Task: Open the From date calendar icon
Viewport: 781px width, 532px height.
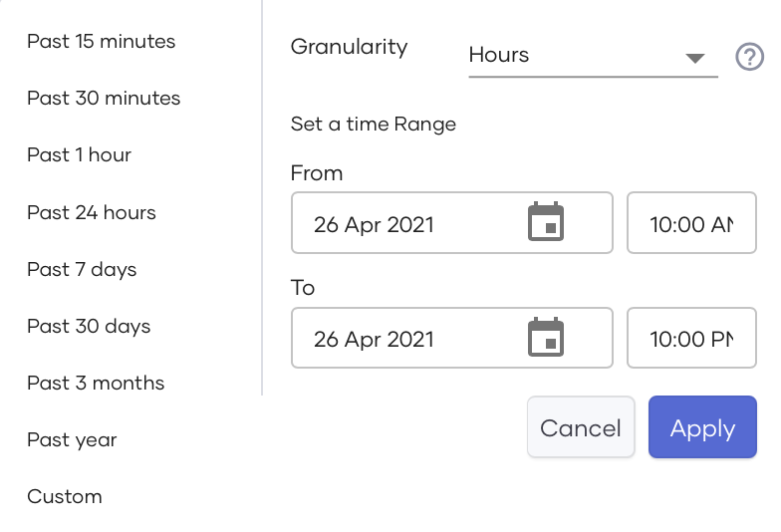Action: 545,222
